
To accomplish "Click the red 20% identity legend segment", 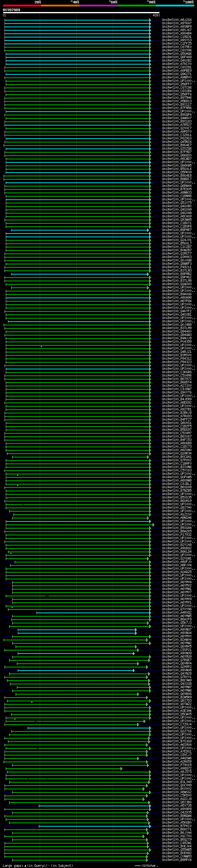I will 22,6.
